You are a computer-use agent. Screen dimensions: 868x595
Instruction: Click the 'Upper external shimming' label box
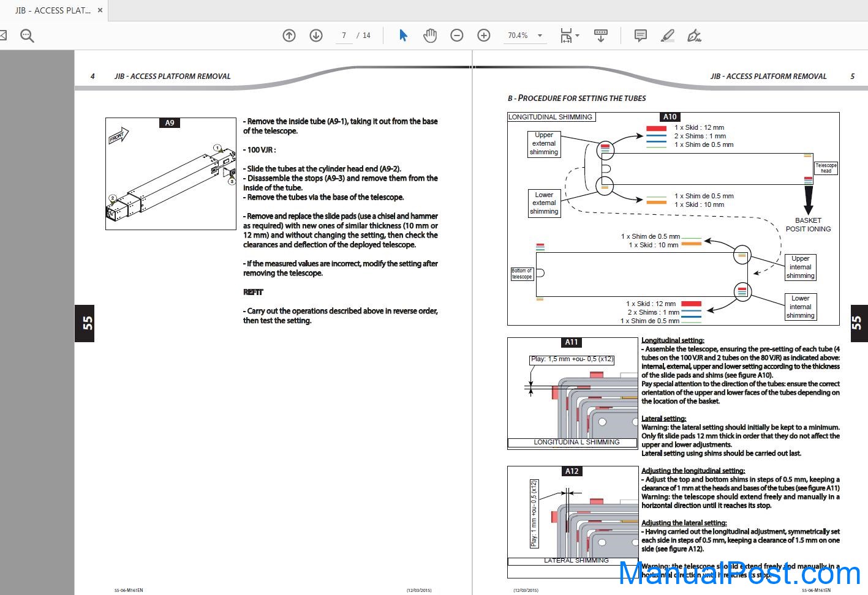click(544, 143)
